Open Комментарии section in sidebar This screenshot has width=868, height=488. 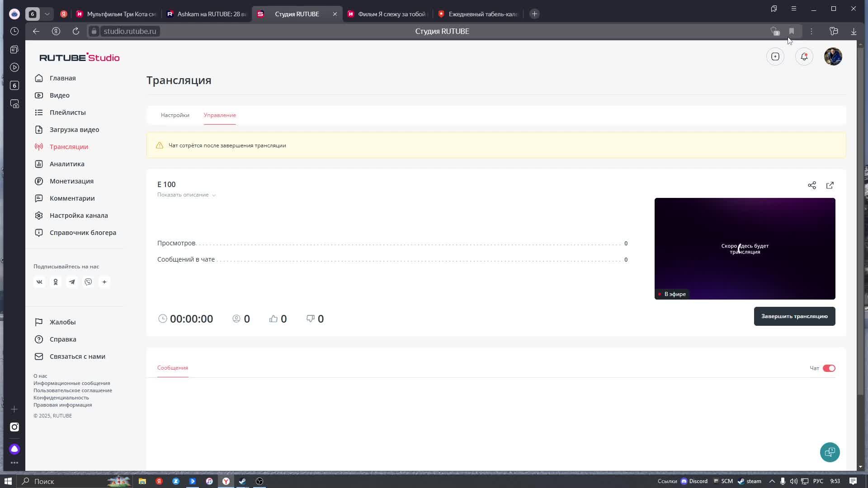click(x=71, y=198)
